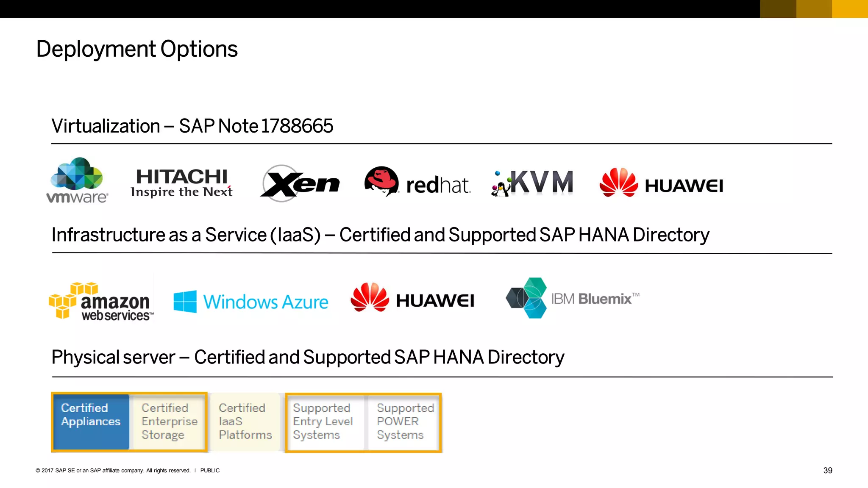This screenshot has height=488, width=868.
Task: Click the Deployment Options slide title
Action: [137, 49]
